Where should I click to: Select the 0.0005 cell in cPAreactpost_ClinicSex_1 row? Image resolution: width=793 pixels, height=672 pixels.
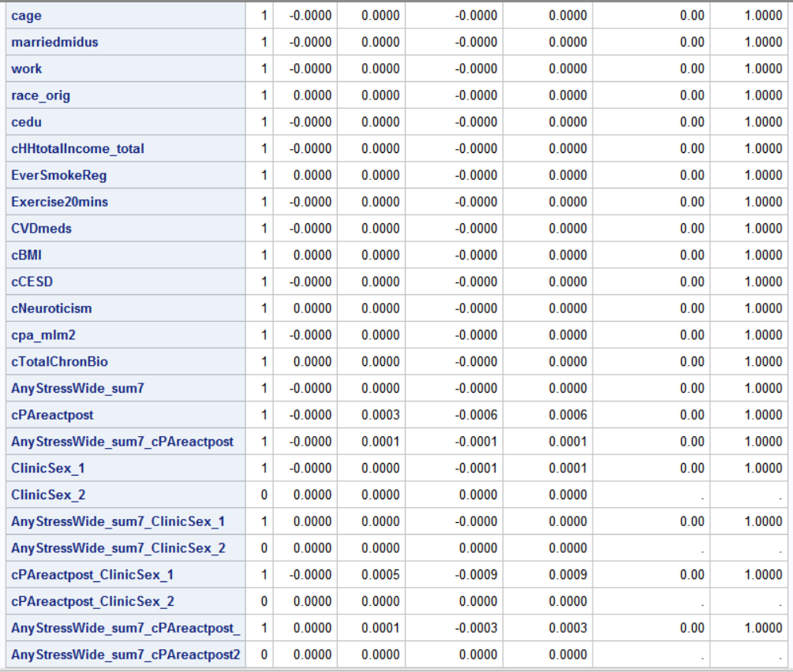pos(380,575)
